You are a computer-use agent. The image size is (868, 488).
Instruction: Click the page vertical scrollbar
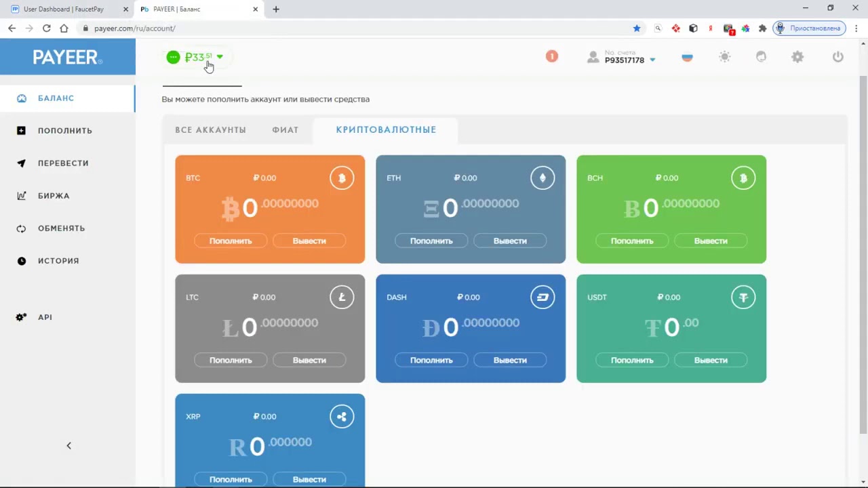863,254
